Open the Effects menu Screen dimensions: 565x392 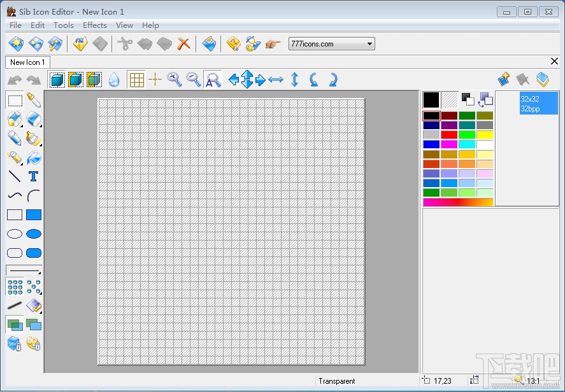pos(95,25)
